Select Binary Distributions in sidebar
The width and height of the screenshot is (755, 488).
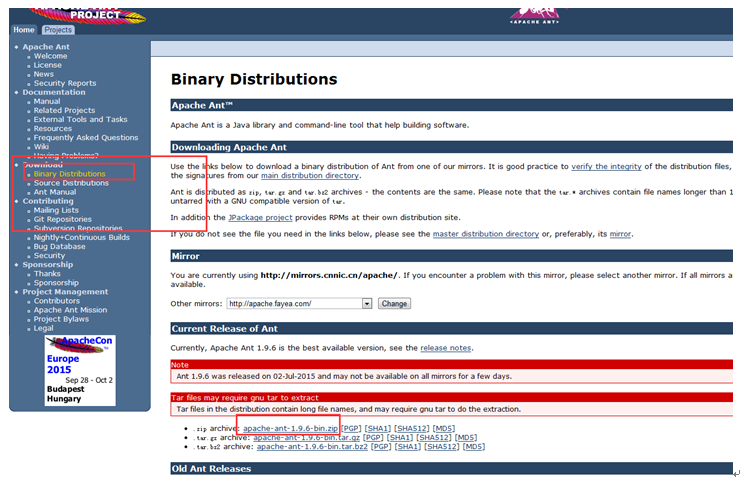[69, 174]
